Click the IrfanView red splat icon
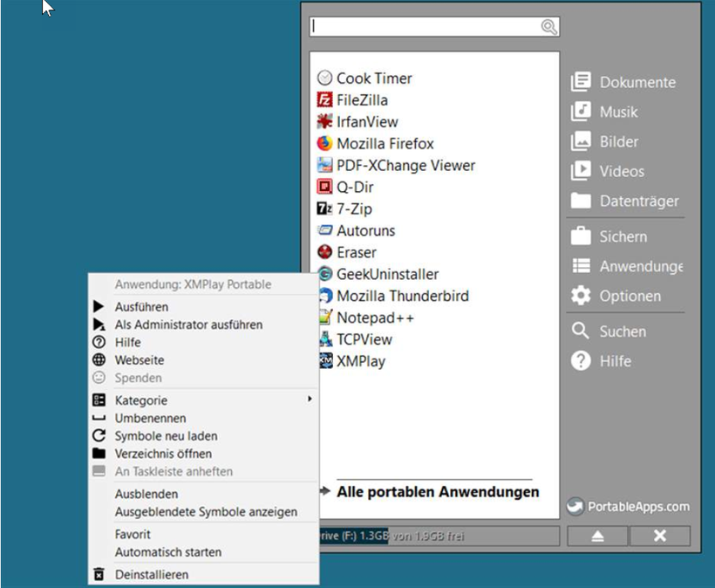 click(324, 121)
